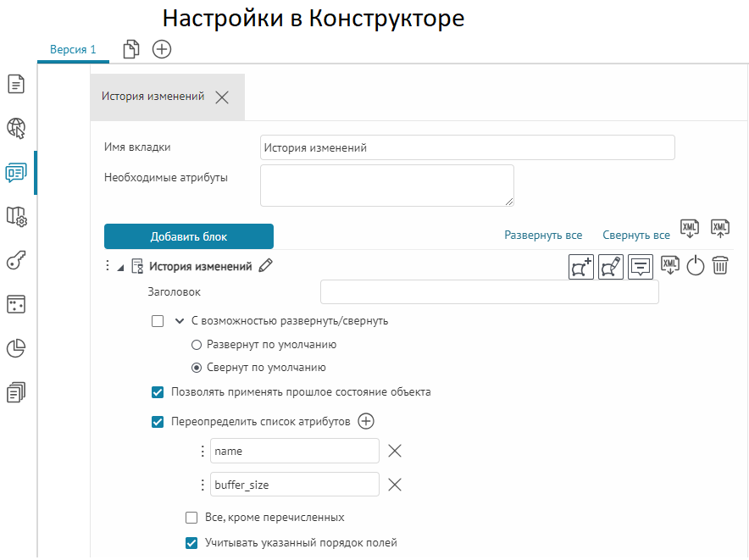The height and width of the screenshot is (560, 749).
Task: Click the Развернуть все link
Action: click(543, 235)
